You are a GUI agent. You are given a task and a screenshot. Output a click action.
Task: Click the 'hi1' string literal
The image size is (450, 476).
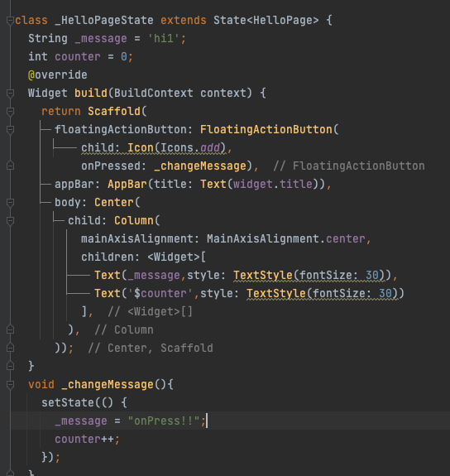coord(163,39)
